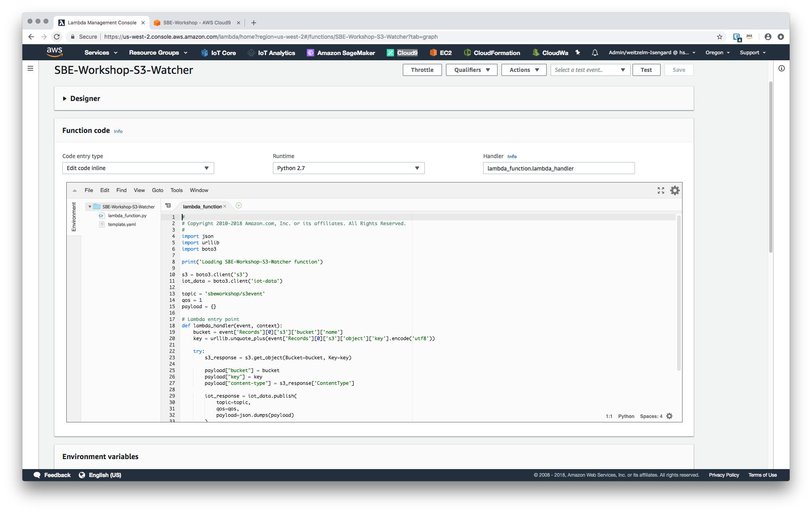Open the info panel circle icon
This screenshot has width=812, height=513.
point(782,68)
